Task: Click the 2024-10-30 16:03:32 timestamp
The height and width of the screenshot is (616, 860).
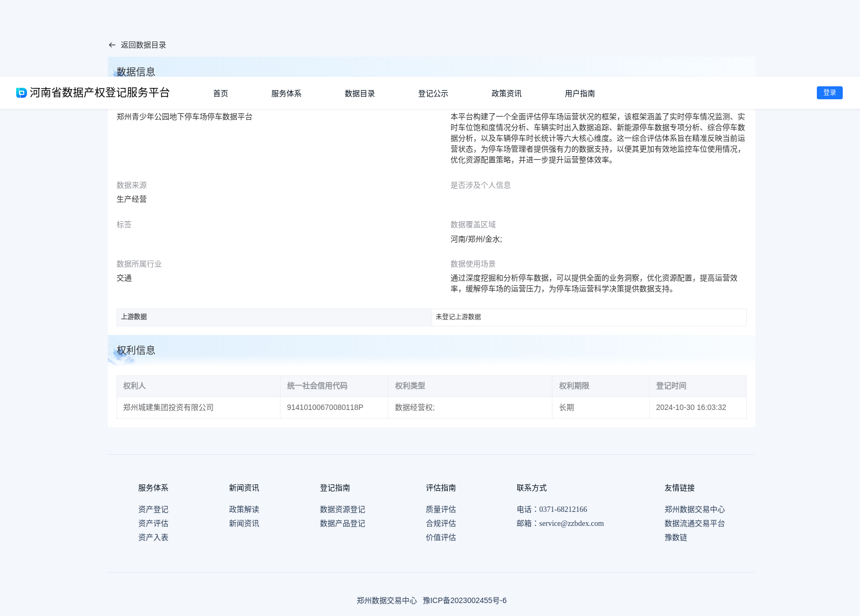Action: 691,407
